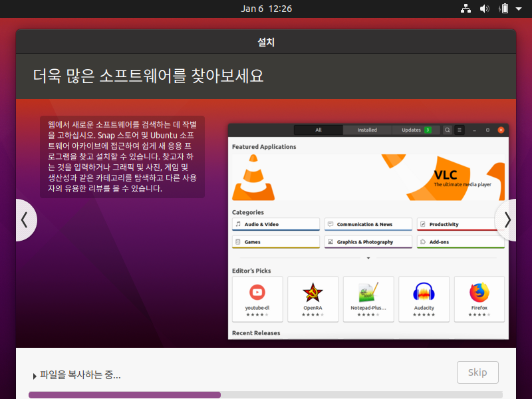Image resolution: width=532 pixels, height=399 pixels.
Task: Click the Firefox star rating
Action: 479,315
